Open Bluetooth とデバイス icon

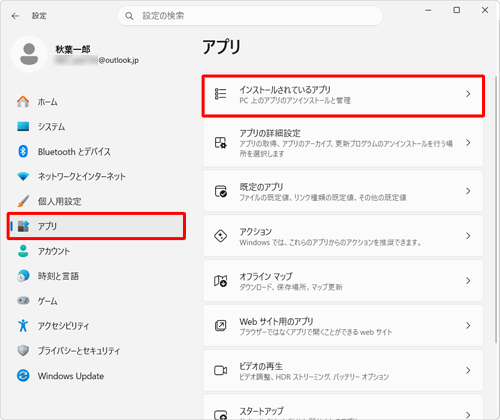pyautogui.click(x=23, y=151)
